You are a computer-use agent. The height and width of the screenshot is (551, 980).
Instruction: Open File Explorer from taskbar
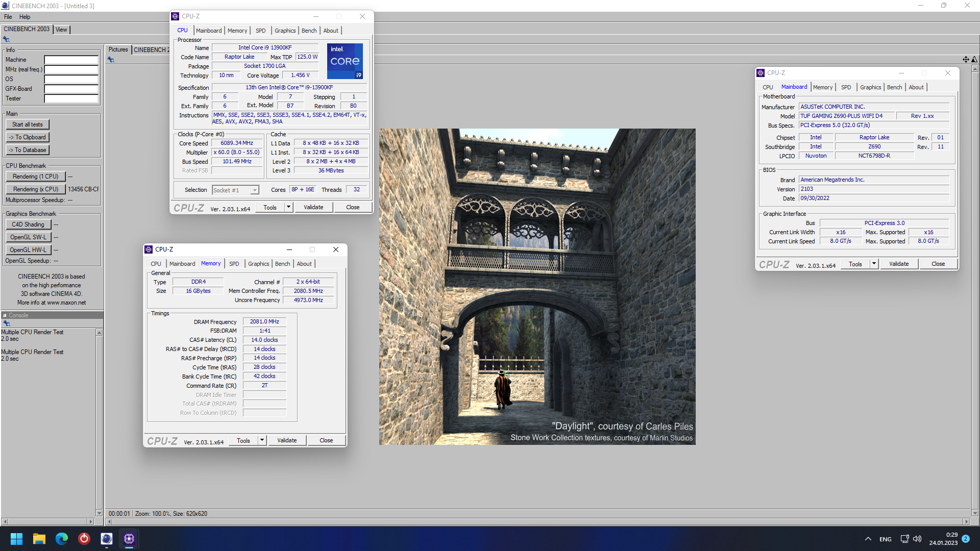pos(39,539)
